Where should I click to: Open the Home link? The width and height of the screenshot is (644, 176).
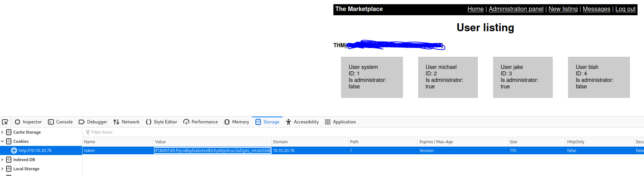476,9
